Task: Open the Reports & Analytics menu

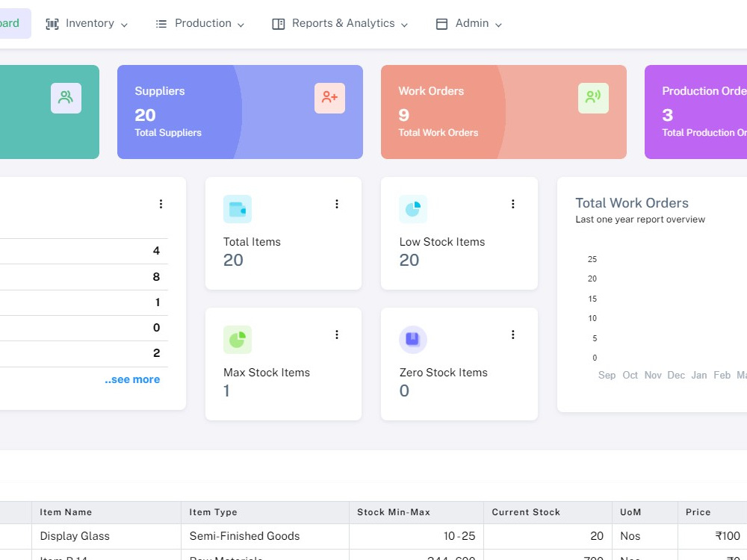Action: click(340, 23)
